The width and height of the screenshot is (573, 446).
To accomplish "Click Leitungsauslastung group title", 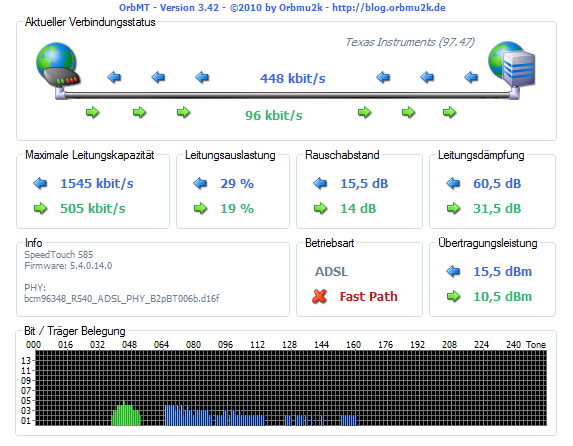I will click(230, 155).
